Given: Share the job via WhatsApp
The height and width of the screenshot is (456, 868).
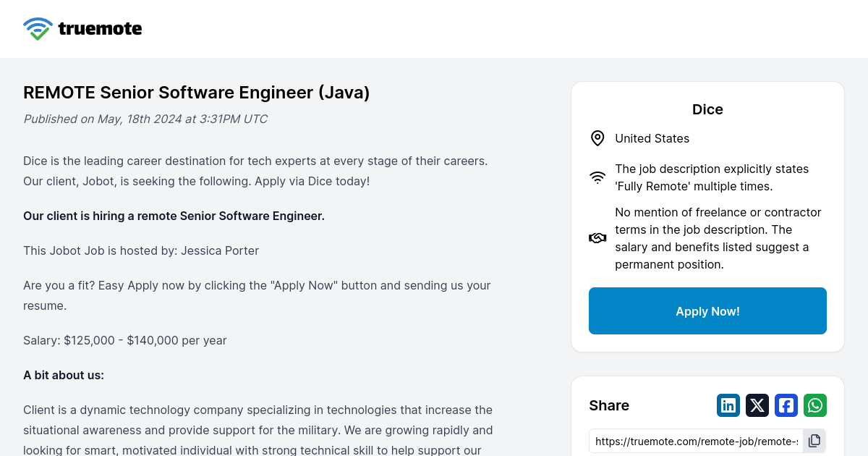Looking at the screenshot, I should (815, 405).
